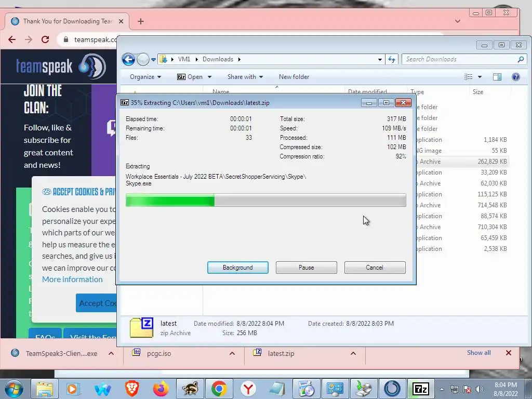Viewport: 532px width, 399px height.
Task: Reload the TeamSpeak page in Chrome
Action: tap(45, 39)
